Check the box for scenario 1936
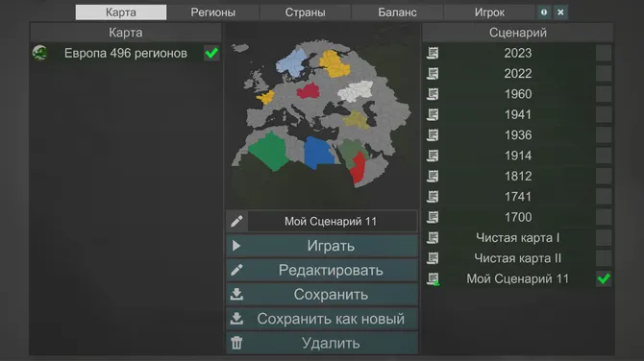 [604, 135]
